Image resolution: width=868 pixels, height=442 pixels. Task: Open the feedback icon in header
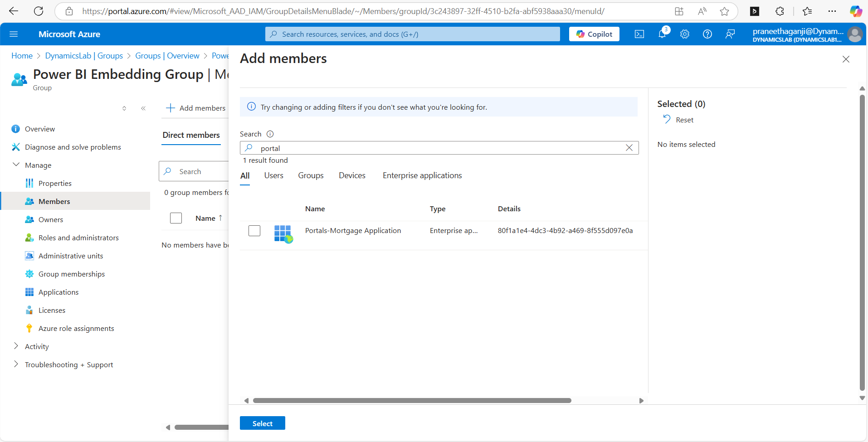point(730,34)
